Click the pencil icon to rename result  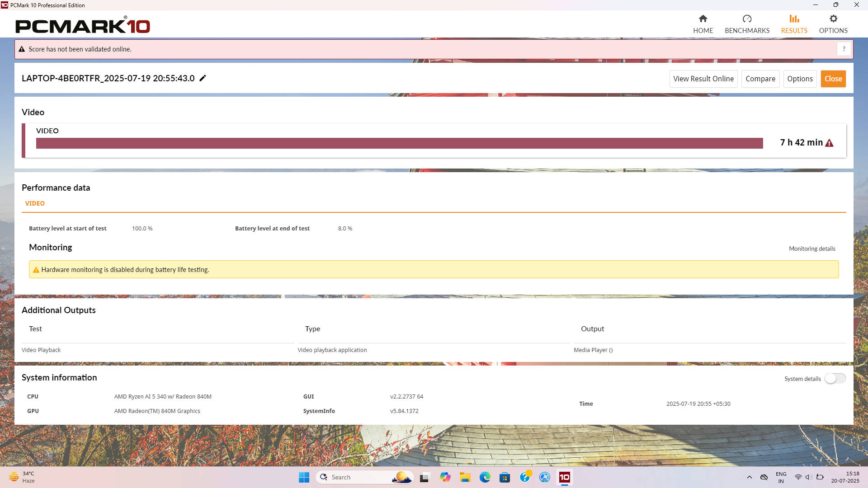[203, 78]
